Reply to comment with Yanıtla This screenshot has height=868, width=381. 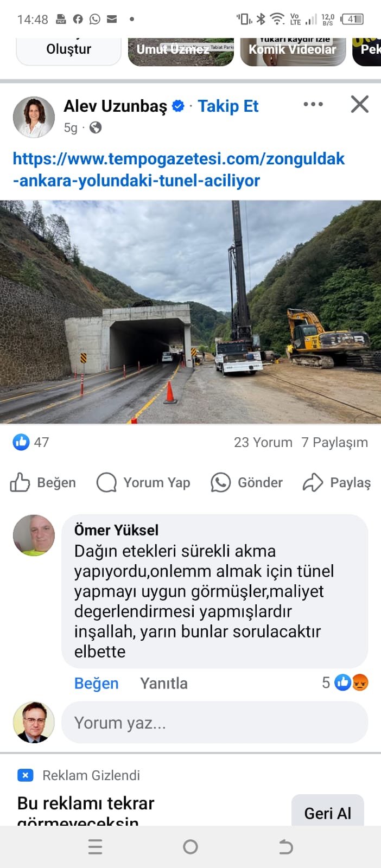point(164,683)
